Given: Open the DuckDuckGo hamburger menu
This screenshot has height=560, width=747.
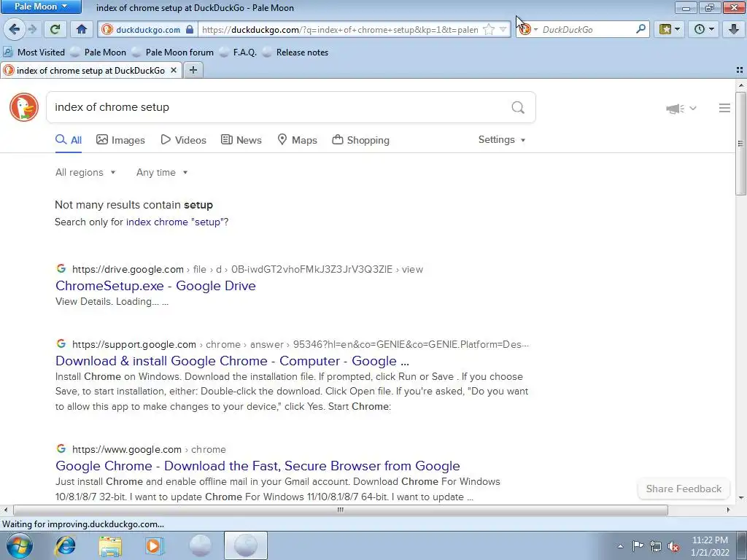Looking at the screenshot, I should tap(724, 108).
